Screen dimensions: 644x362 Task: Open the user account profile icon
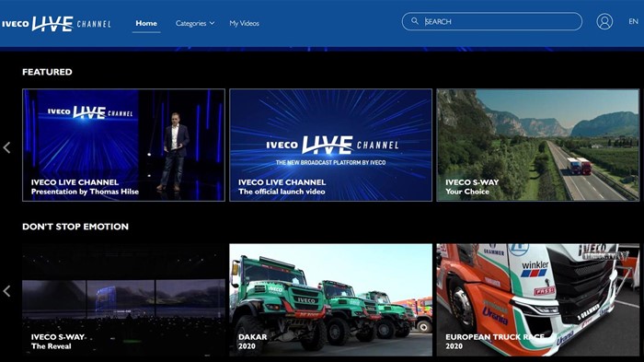pos(604,21)
